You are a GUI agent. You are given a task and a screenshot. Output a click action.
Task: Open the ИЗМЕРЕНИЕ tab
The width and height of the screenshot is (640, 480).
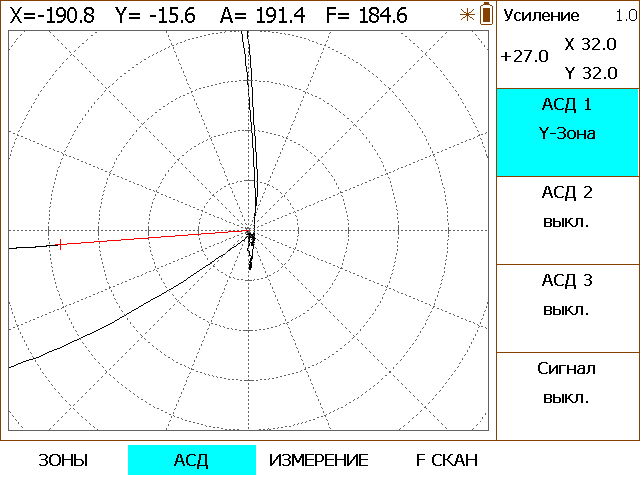pyautogui.click(x=319, y=460)
